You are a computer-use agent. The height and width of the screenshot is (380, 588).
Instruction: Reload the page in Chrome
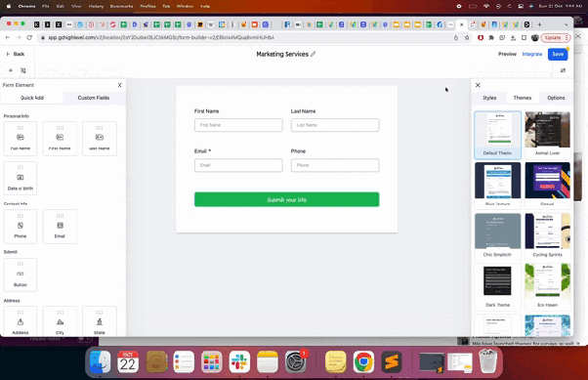(x=29, y=37)
